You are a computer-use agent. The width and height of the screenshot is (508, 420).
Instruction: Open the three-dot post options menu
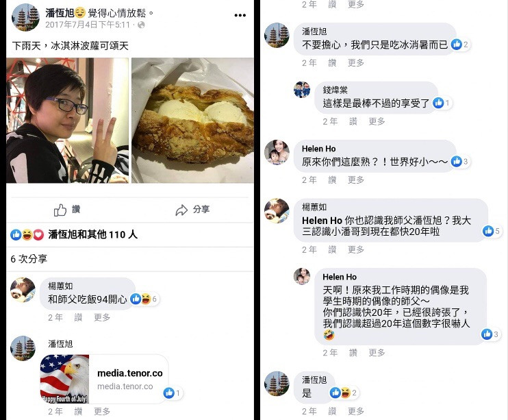pos(240,15)
